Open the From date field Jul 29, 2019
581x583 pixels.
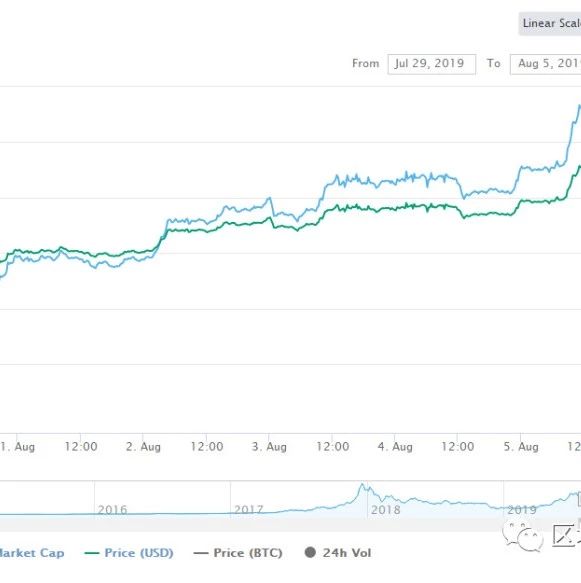point(432,64)
